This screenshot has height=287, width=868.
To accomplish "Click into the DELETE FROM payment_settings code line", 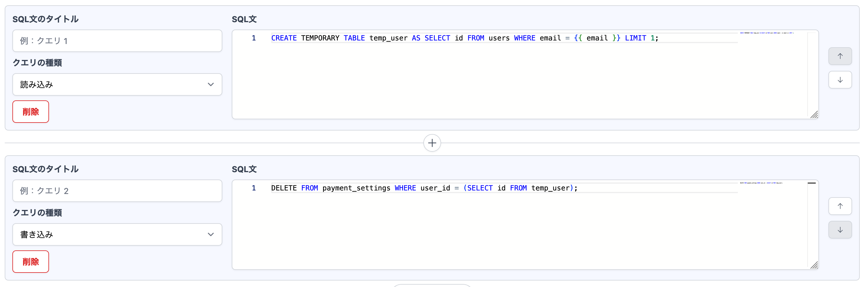I will pos(424,188).
